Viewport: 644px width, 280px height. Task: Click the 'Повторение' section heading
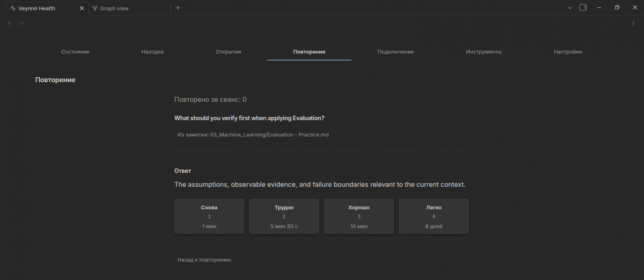tap(55, 80)
